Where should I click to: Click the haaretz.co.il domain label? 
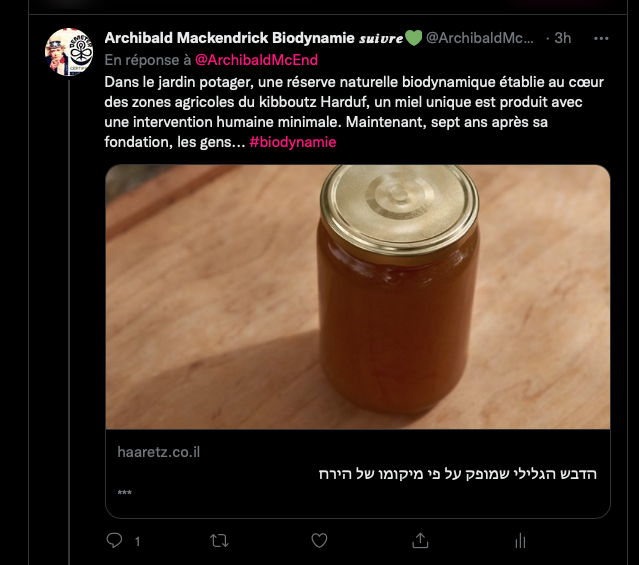tap(159, 452)
